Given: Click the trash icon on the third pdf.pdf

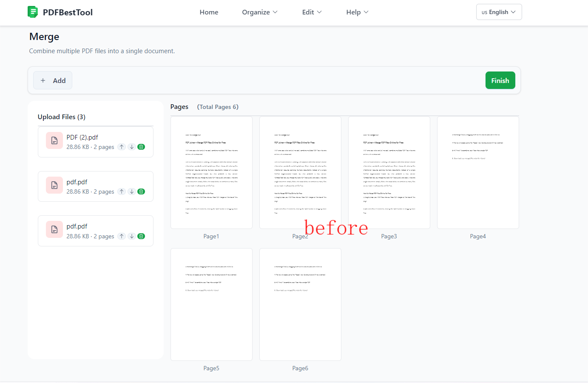Looking at the screenshot, I should point(141,236).
